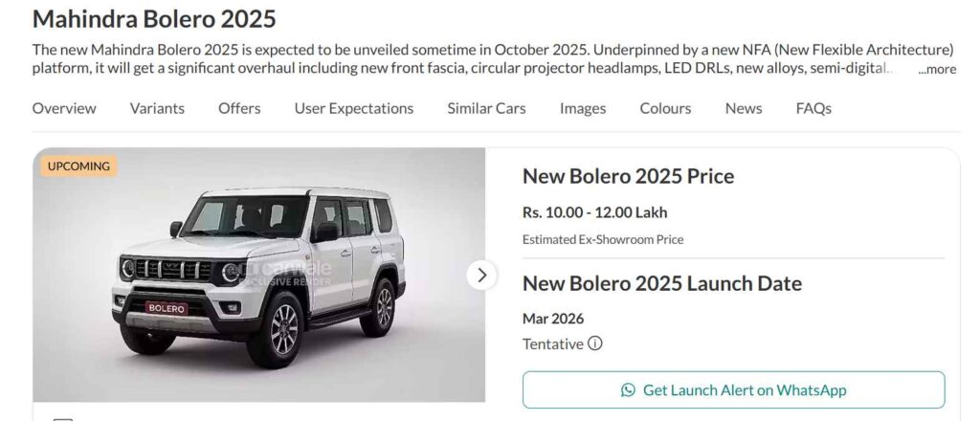Click the Rs. 10.00 - 12.00 Lakh price
This screenshot has width=980, height=421.
[594, 212]
